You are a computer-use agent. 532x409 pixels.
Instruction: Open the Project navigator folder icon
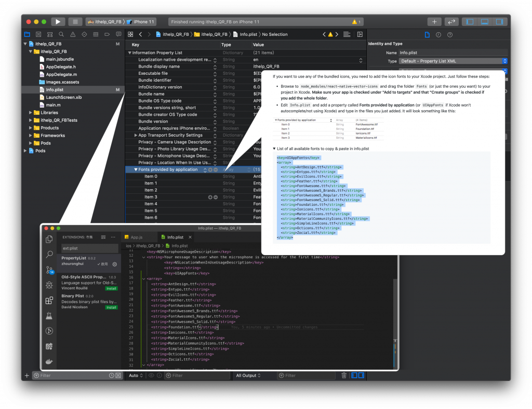tap(27, 34)
